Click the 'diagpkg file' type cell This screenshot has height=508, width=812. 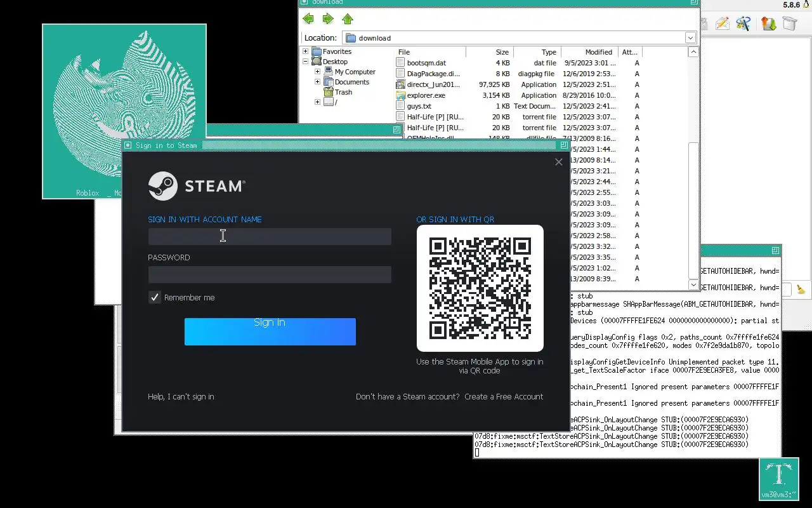[x=536, y=74]
